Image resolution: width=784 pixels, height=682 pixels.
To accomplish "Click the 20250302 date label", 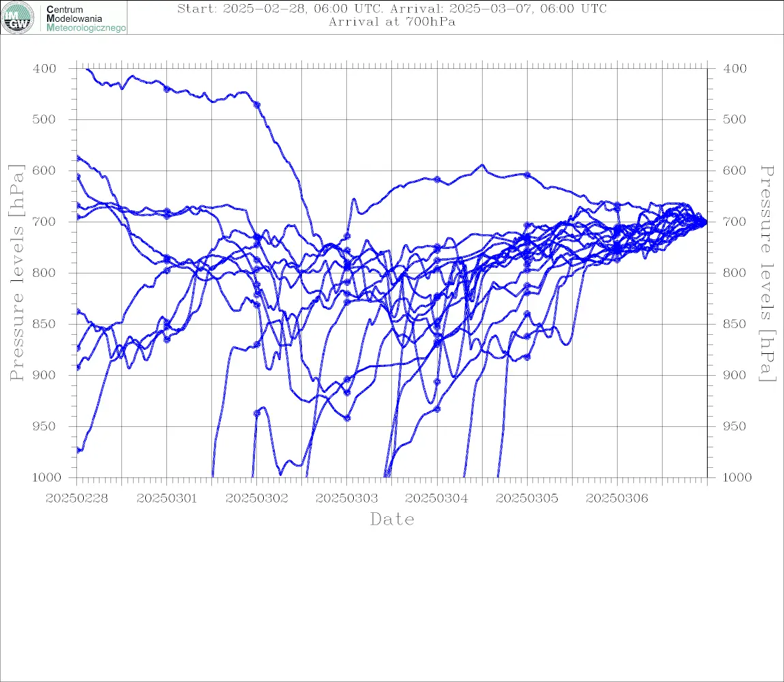I will pyautogui.click(x=257, y=499).
